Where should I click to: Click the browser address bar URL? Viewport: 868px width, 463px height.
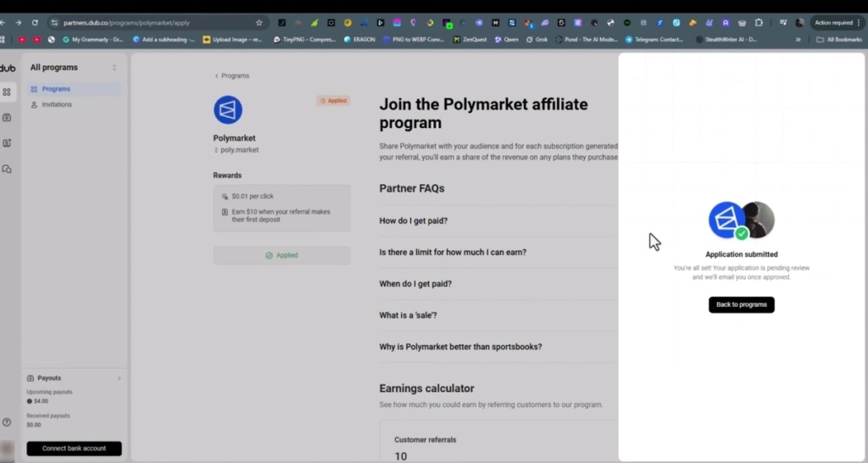pyautogui.click(x=127, y=23)
